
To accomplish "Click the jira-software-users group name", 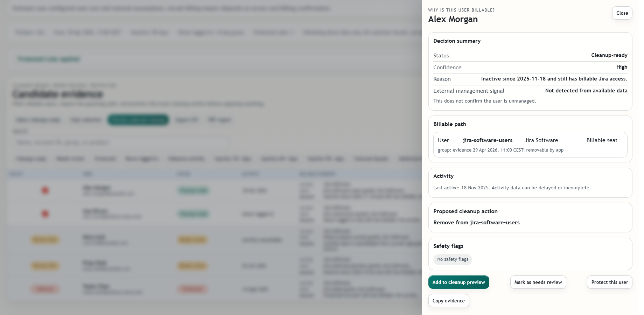I will click(488, 140).
